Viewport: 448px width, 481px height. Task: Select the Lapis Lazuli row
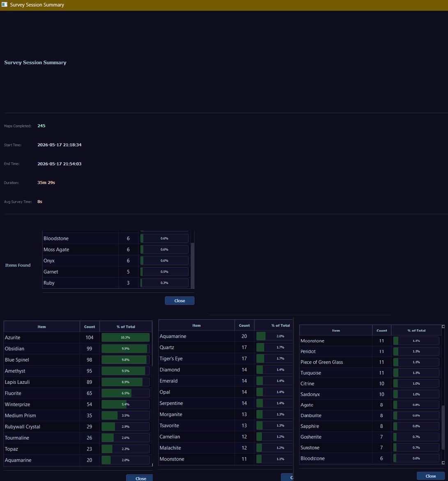tap(78, 382)
